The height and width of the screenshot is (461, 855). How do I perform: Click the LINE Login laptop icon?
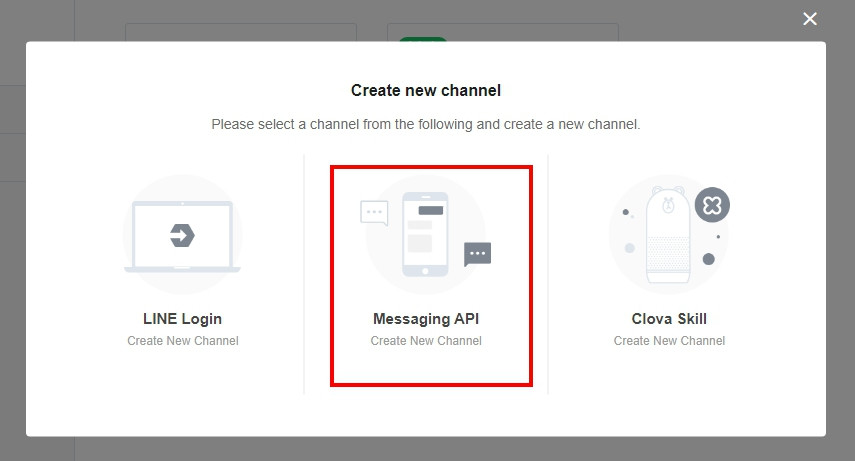[182, 235]
